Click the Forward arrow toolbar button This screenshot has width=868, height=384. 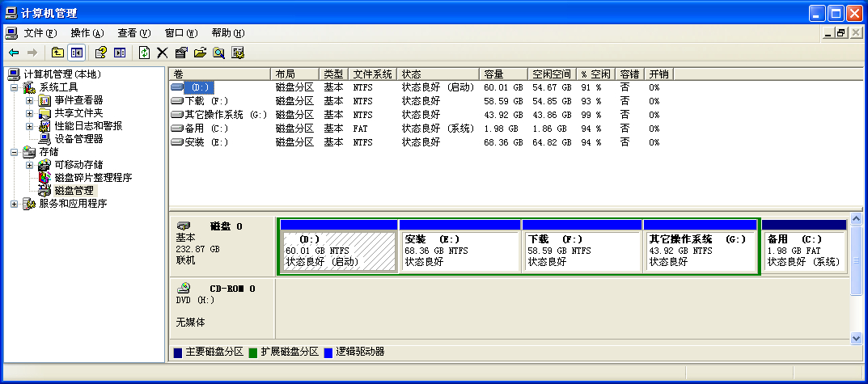[x=32, y=53]
